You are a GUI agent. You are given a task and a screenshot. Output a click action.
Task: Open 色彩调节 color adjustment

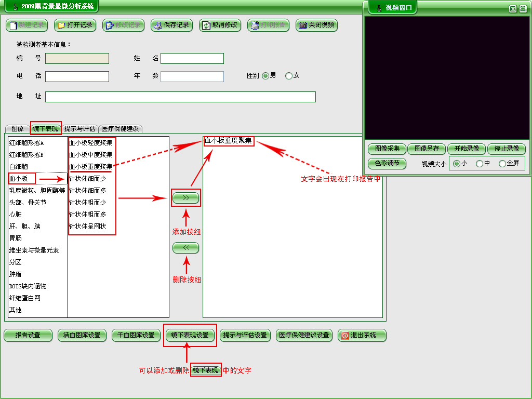387,163
